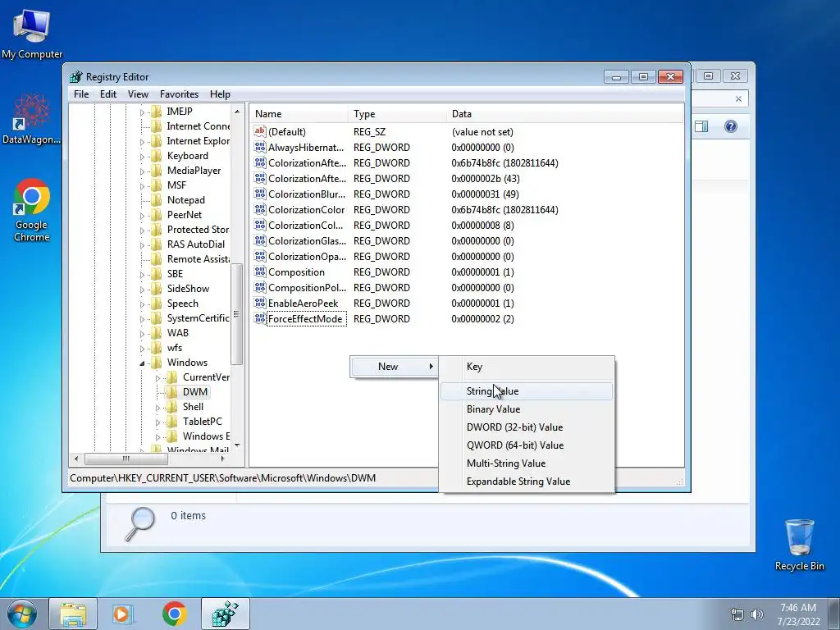The image size is (840, 630).
Task: Expand the IMEJP tree key
Action: pos(142,112)
